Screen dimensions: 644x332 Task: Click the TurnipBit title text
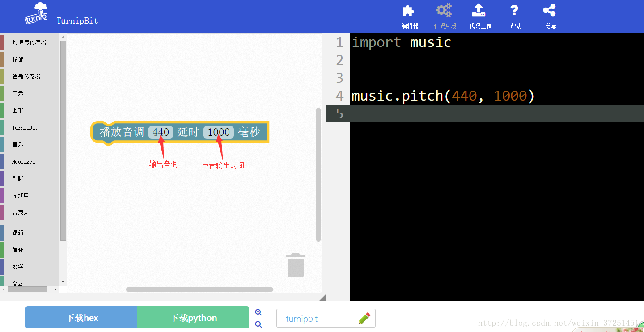(77, 21)
